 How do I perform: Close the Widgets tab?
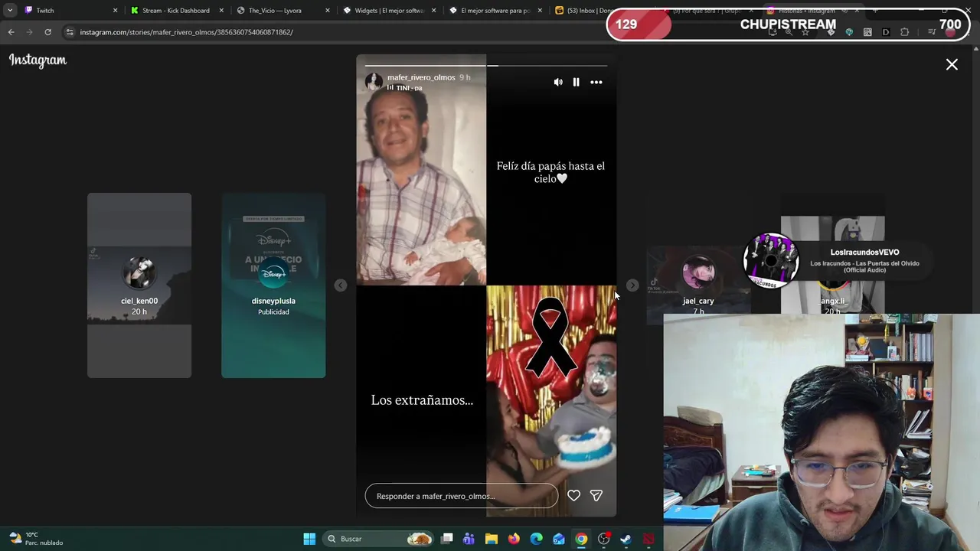(x=433, y=11)
